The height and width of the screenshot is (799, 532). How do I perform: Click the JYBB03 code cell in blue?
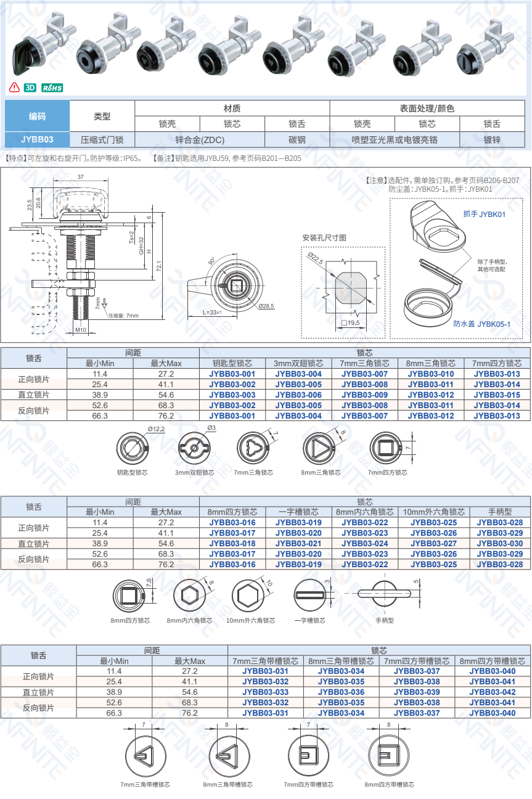coord(37,139)
